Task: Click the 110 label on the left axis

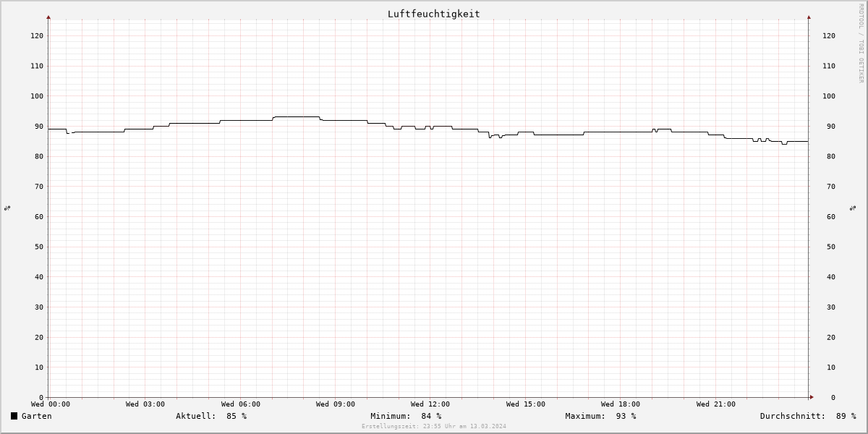Action: pyautogui.click(x=37, y=66)
